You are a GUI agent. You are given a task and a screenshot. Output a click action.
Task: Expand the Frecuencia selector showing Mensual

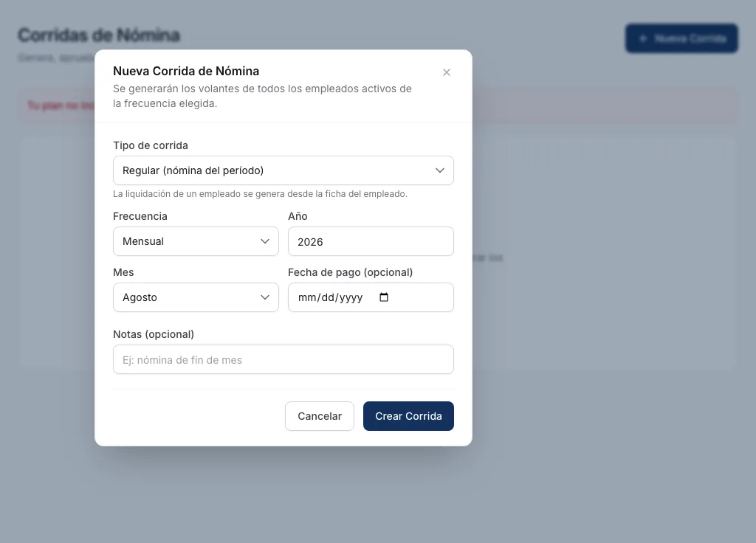point(196,241)
